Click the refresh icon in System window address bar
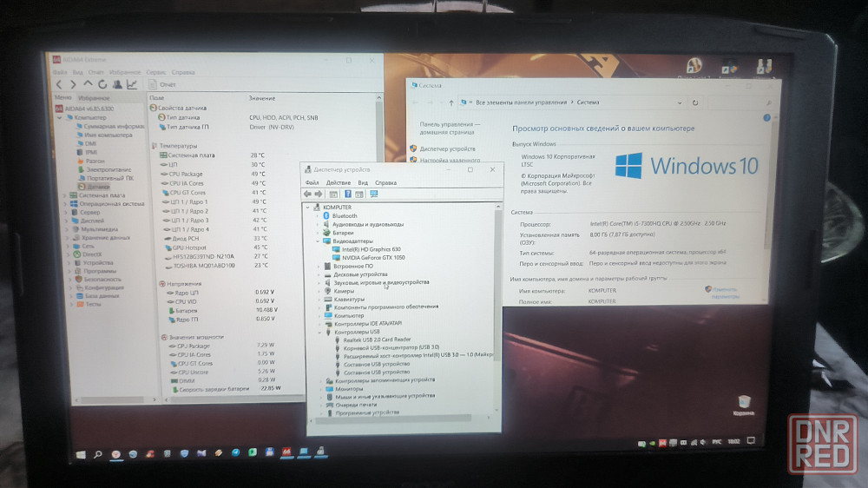The image size is (868, 488). pos(695,103)
